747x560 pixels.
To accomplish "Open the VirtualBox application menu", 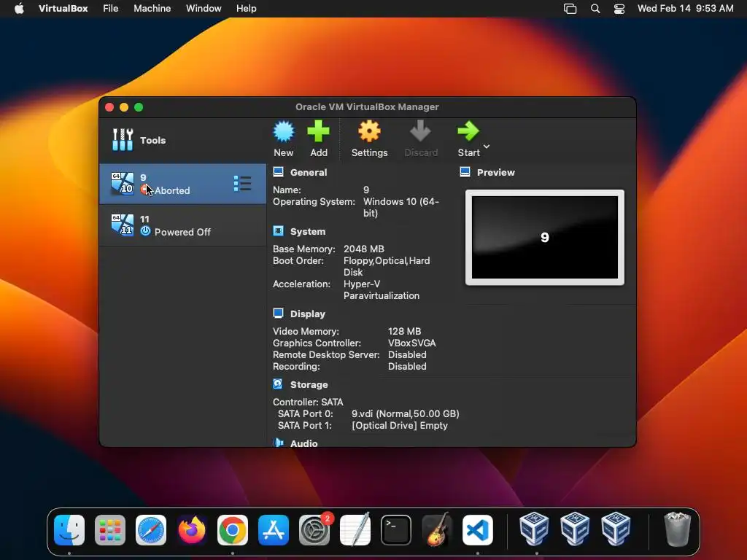I will (x=63, y=9).
